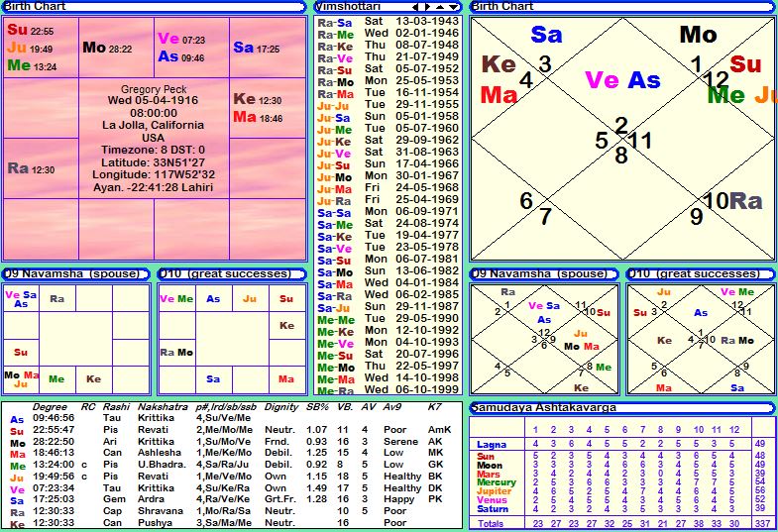Select the Ju-Mo dasha row dated 30-01-1967

[388, 176]
